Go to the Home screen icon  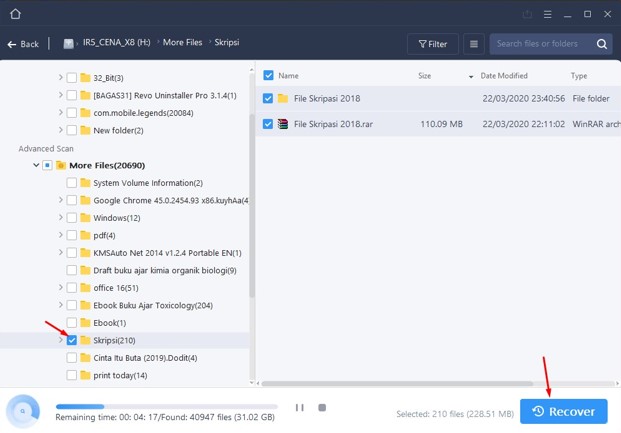pyautogui.click(x=15, y=14)
